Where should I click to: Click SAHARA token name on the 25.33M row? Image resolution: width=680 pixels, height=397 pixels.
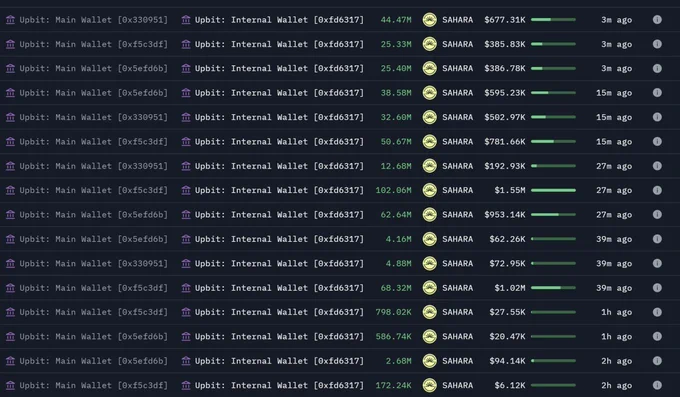click(x=458, y=44)
